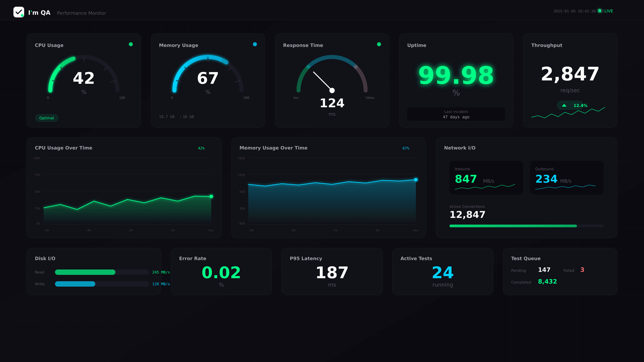Toggle the 42% indicator on CPU Usage Over Time
The image size is (644, 362).
201,148
